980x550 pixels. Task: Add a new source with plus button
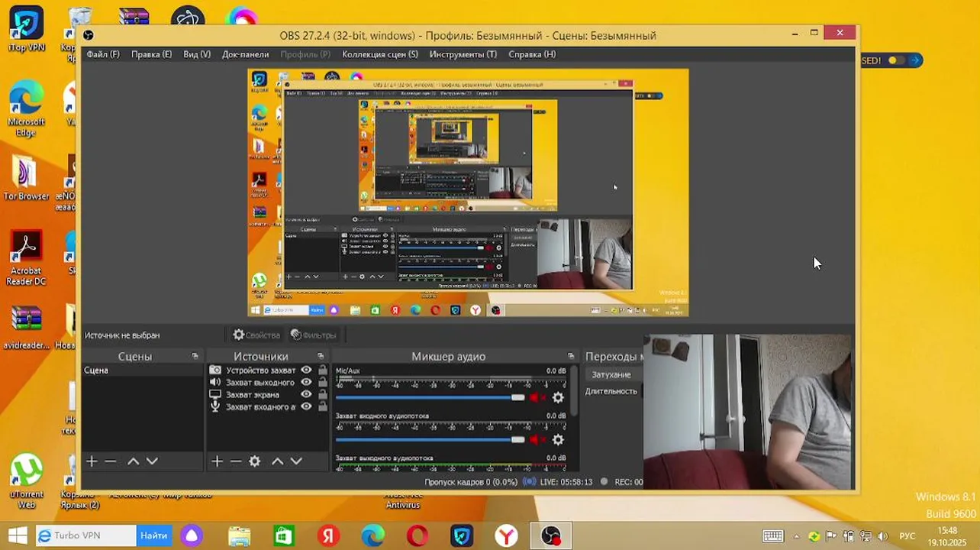click(x=217, y=461)
